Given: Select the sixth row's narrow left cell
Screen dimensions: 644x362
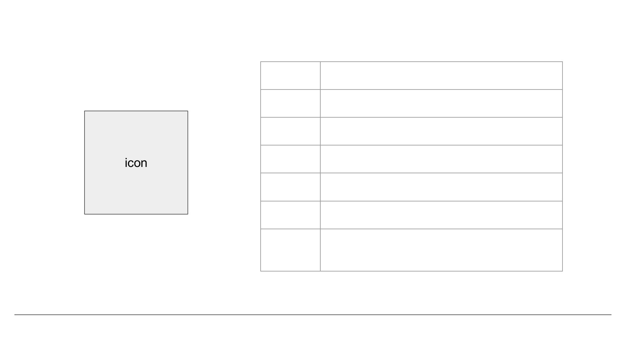Looking at the screenshot, I should pos(290,215).
